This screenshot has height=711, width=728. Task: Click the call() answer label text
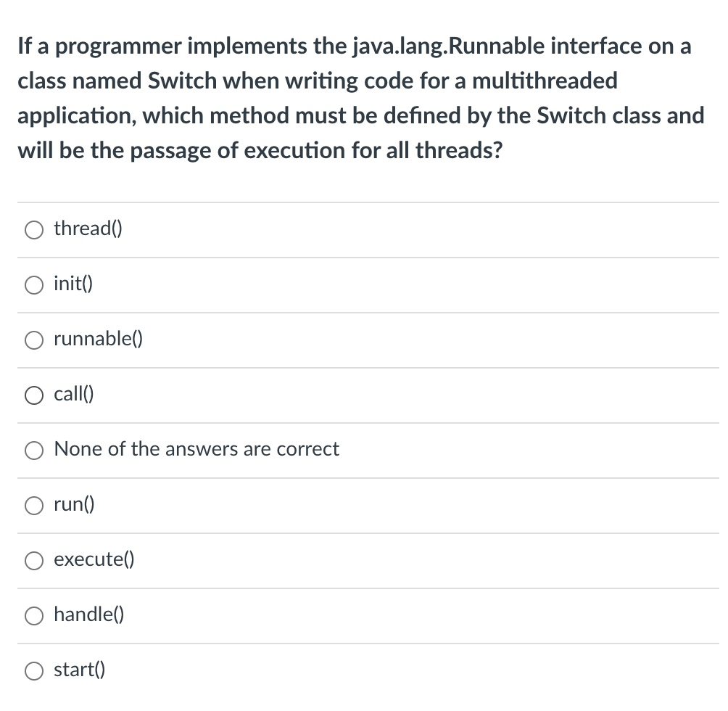[73, 395]
